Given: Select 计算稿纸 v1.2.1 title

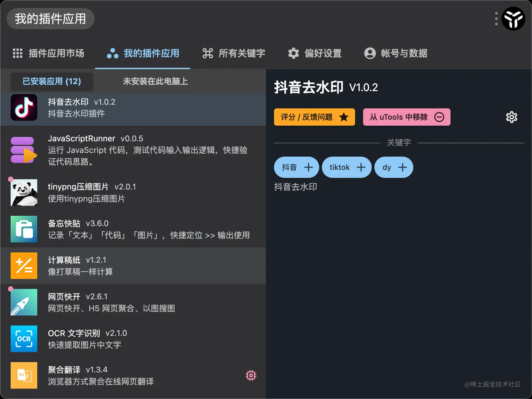Looking at the screenshot, I should point(77,260).
